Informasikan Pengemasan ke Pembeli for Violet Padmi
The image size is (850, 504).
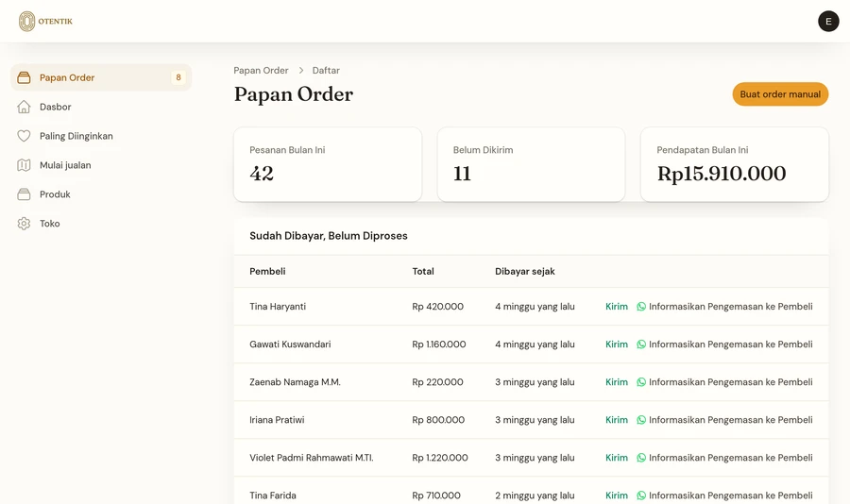(724, 458)
